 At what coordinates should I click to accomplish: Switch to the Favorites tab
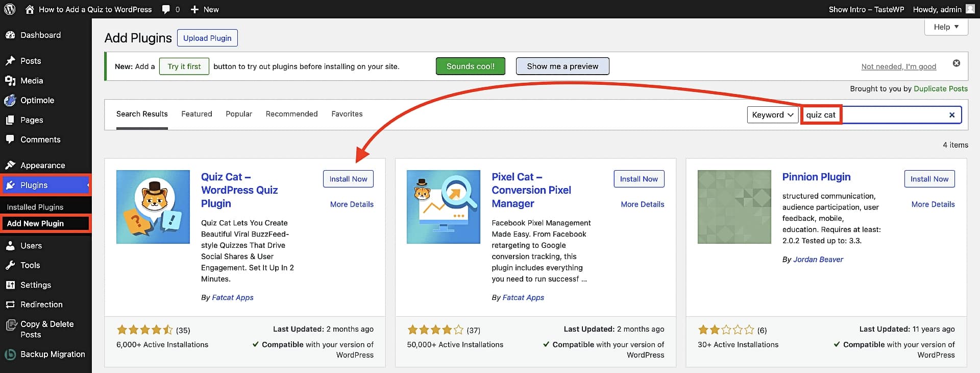point(347,114)
